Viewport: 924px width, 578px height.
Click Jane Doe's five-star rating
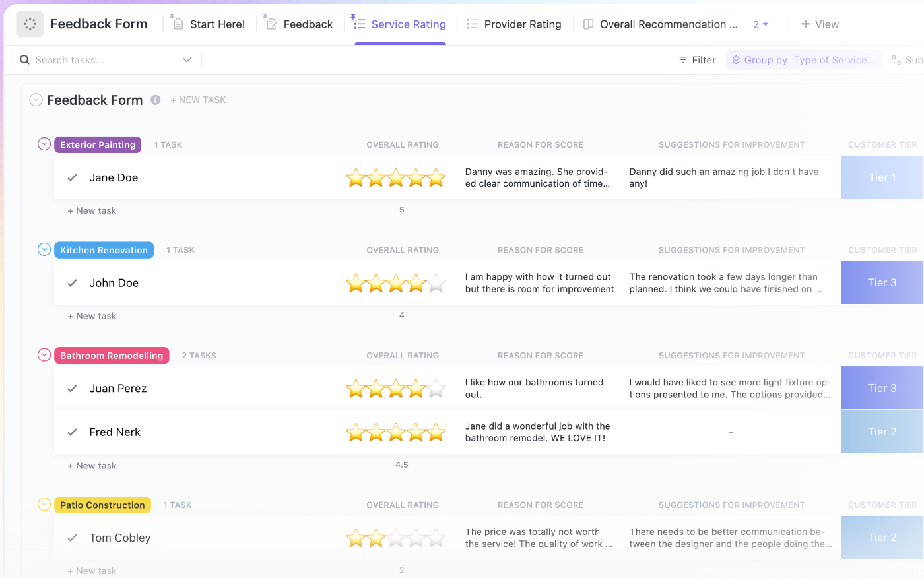pos(396,177)
